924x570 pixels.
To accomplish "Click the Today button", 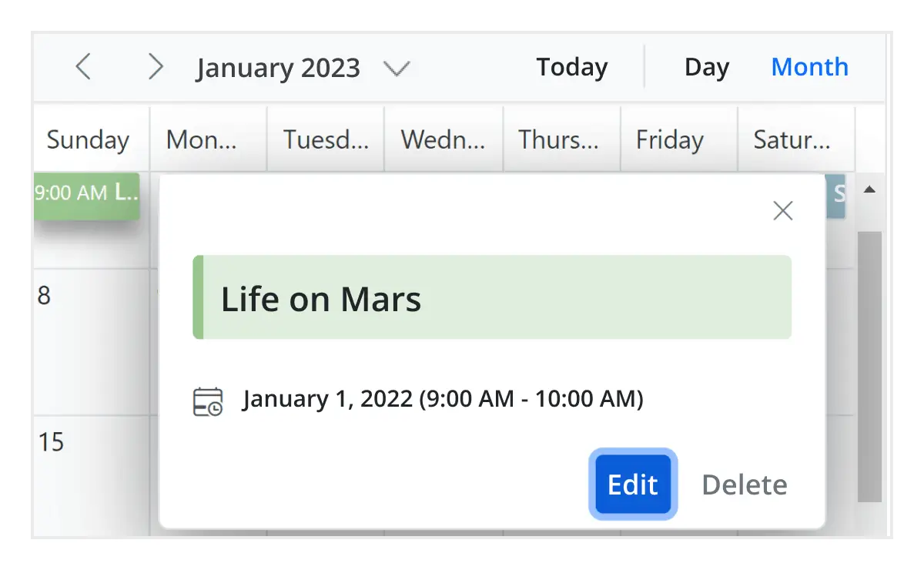I will (571, 67).
